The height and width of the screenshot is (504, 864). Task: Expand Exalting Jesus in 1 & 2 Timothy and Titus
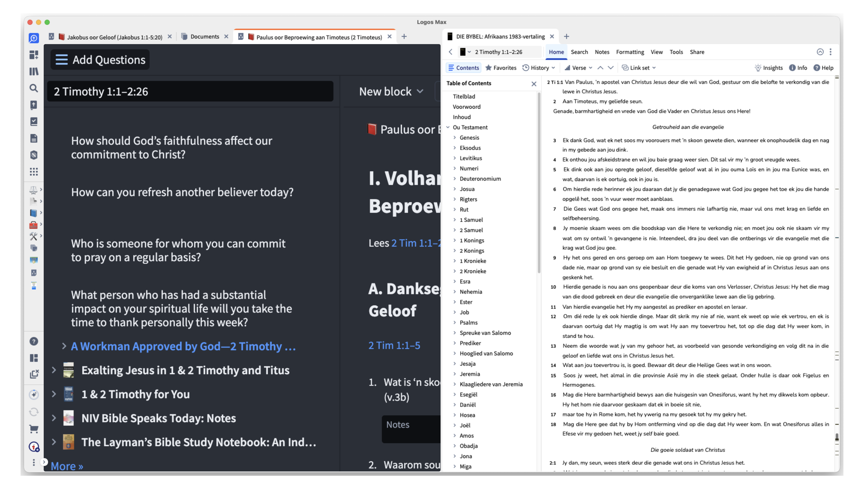(54, 370)
